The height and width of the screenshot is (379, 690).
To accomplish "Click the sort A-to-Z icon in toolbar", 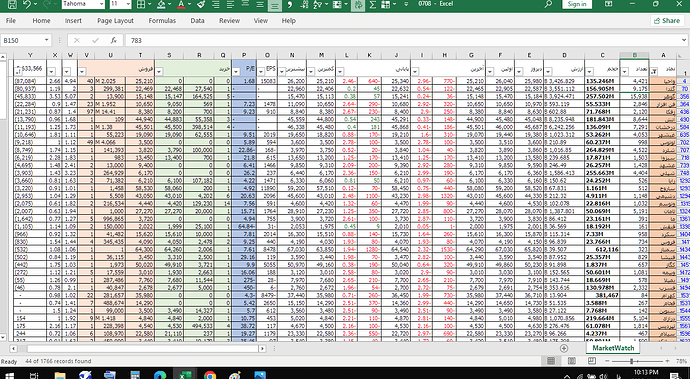I will [317, 4].
